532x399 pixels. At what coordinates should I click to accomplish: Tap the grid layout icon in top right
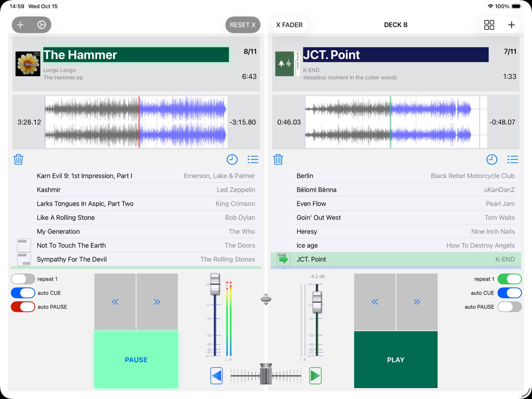pos(489,24)
